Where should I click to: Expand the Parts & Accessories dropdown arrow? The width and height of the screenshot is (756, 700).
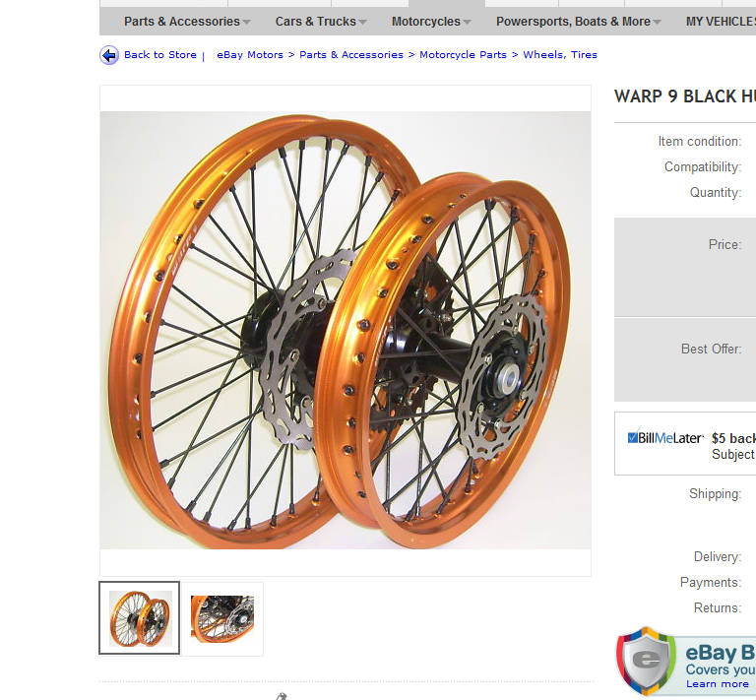tap(246, 23)
